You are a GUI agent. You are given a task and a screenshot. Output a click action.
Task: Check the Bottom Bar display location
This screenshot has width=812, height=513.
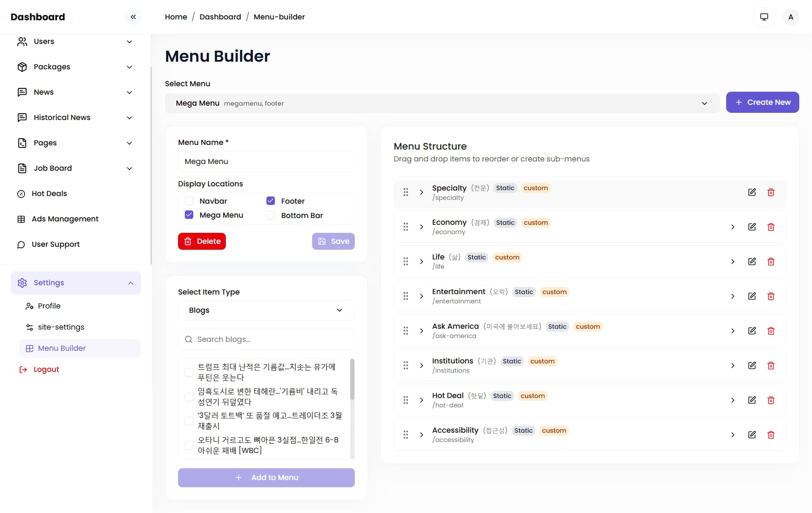271,216
